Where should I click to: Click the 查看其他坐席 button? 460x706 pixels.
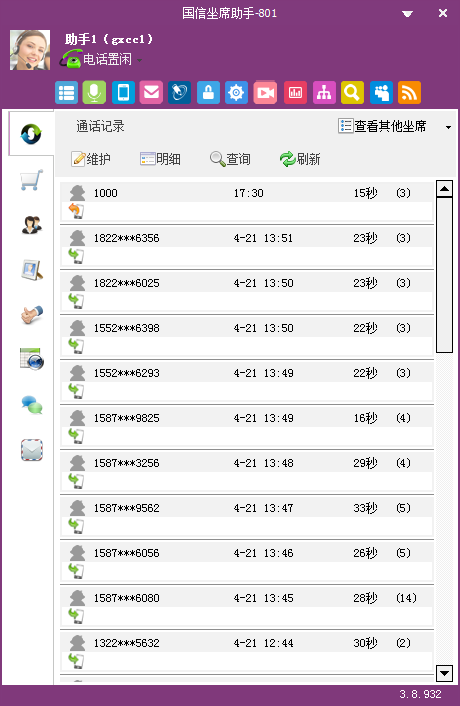click(x=382, y=126)
